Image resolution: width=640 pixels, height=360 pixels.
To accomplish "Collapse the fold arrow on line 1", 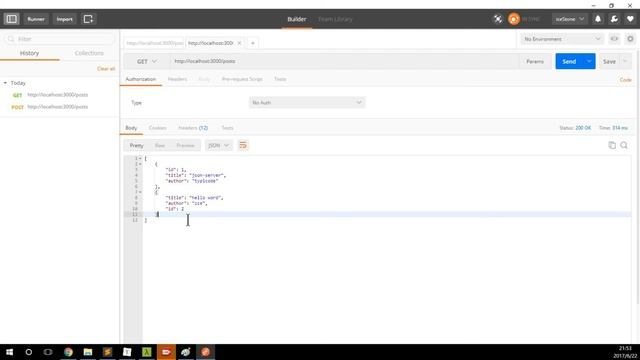I will click(x=140, y=158).
